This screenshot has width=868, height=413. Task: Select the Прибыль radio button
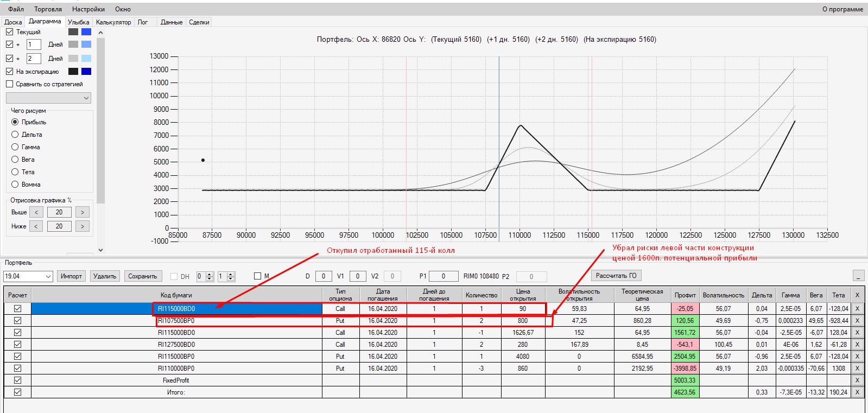[15, 122]
